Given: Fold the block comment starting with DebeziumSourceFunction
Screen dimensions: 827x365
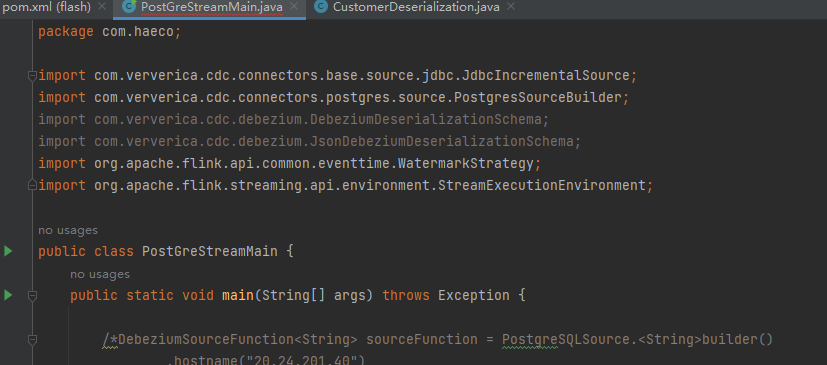Looking at the screenshot, I should click(x=32, y=340).
